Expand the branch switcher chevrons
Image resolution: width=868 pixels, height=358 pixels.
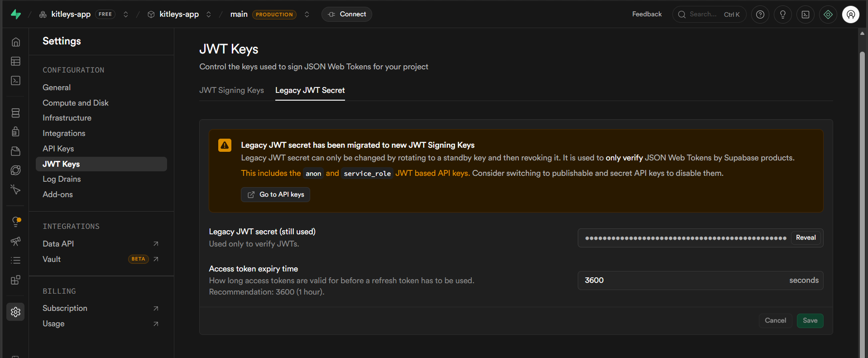tap(307, 15)
